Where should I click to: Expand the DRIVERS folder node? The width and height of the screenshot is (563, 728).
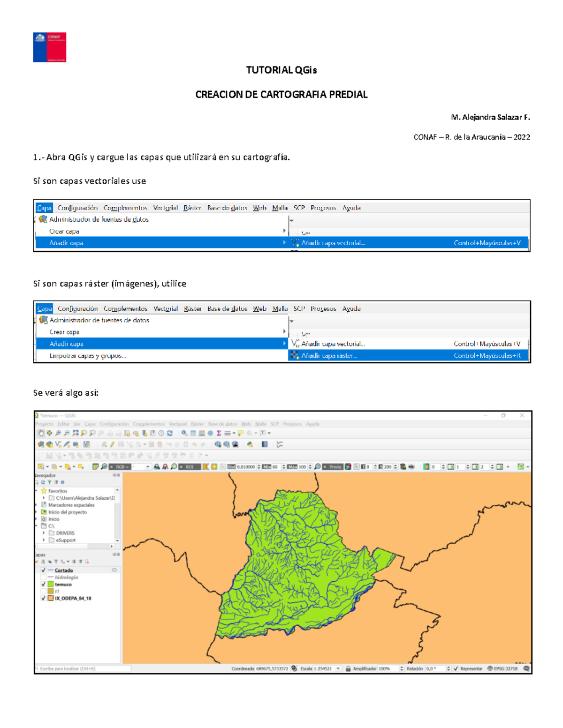coord(44,533)
